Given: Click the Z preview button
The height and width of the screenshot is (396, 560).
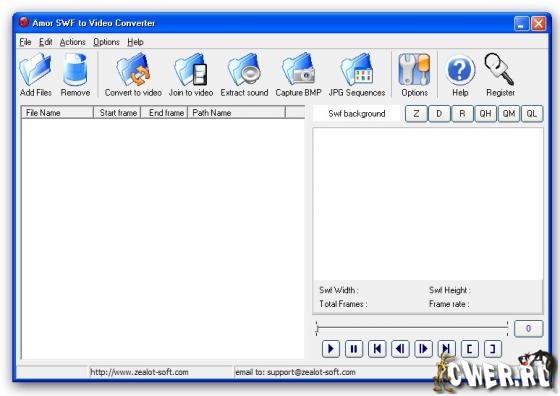Looking at the screenshot, I should click(416, 114).
